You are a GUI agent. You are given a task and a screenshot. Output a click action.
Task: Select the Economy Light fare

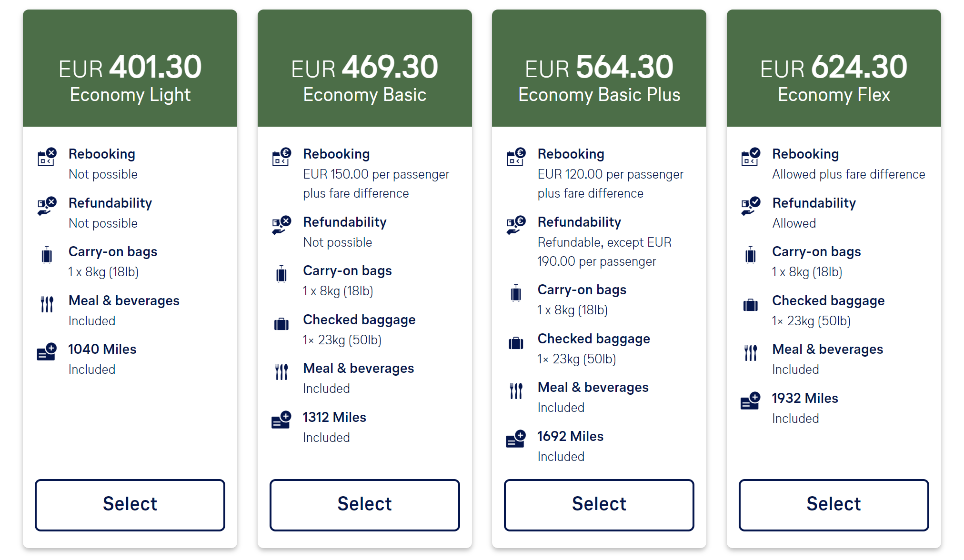[x=130, y=505]
